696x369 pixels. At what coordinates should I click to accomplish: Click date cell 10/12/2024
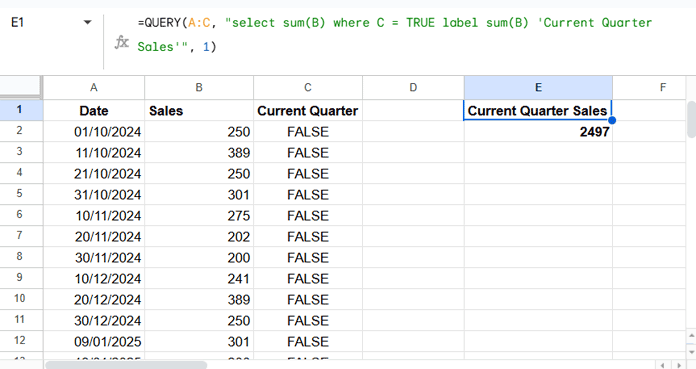[94, 278]
